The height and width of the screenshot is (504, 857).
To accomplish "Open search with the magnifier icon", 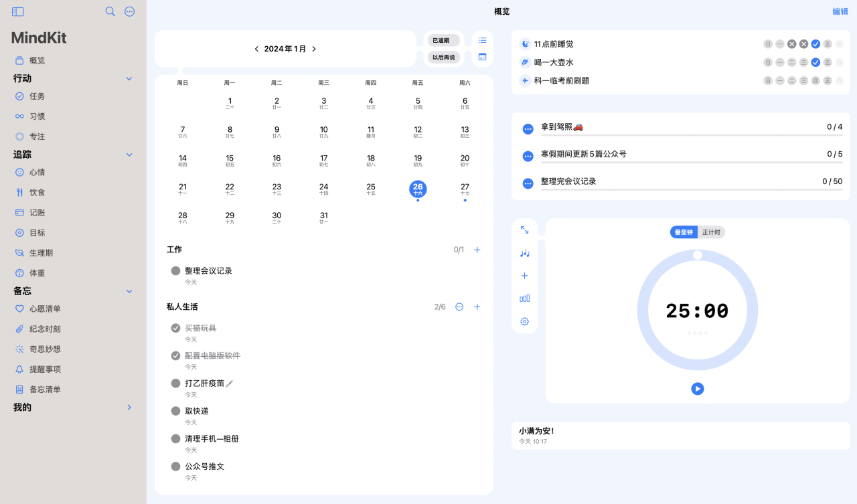I will click(110, 11).
